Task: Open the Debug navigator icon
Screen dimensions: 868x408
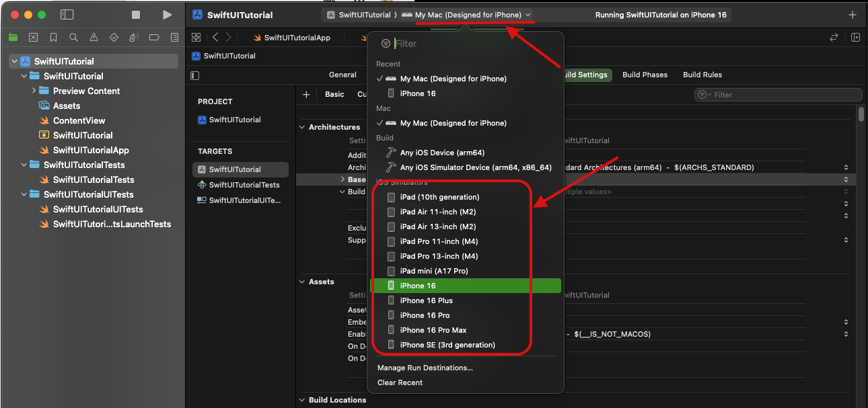Action: [134, 38]
